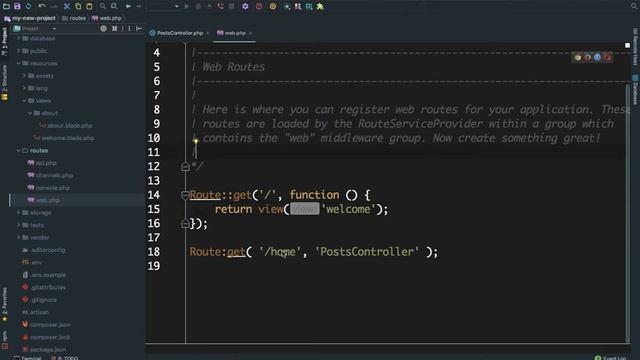Expand the public folder
This screenshot has width=640, height=360.
[18, 51]
